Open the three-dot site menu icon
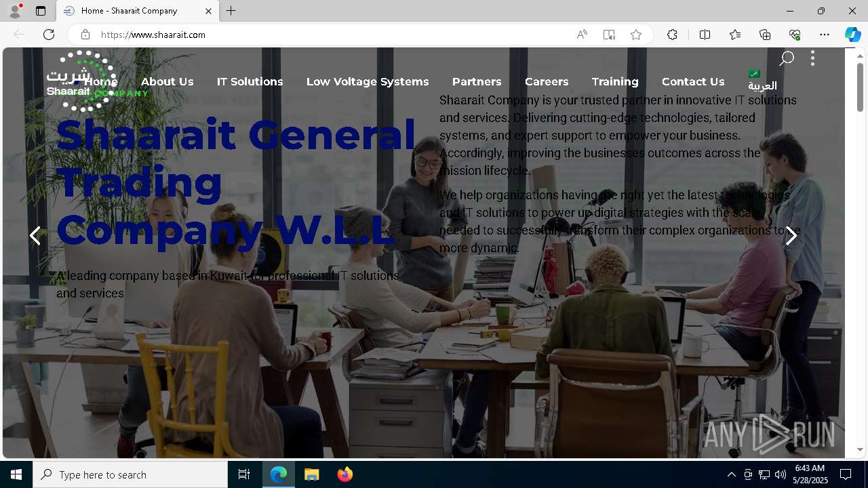Viewport: 868px width, 488px height. [812, 58]
